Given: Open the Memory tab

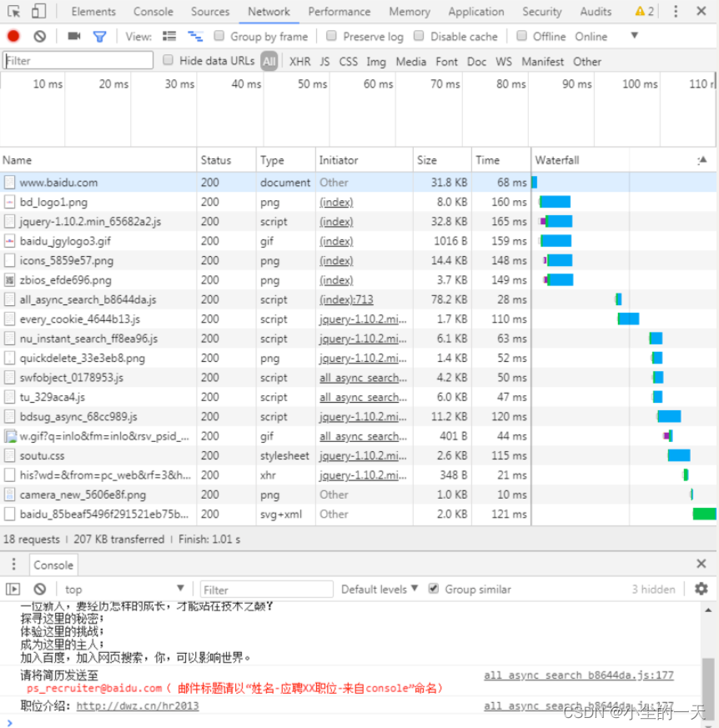Looking at the screenshot, I should [410, 12].
